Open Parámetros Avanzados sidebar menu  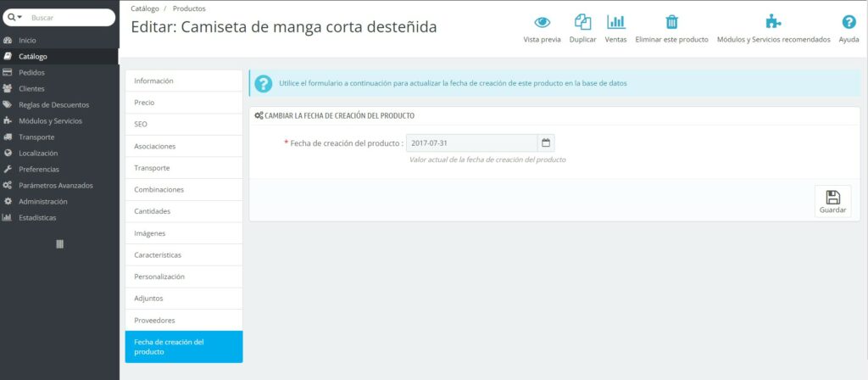point(55,185)
